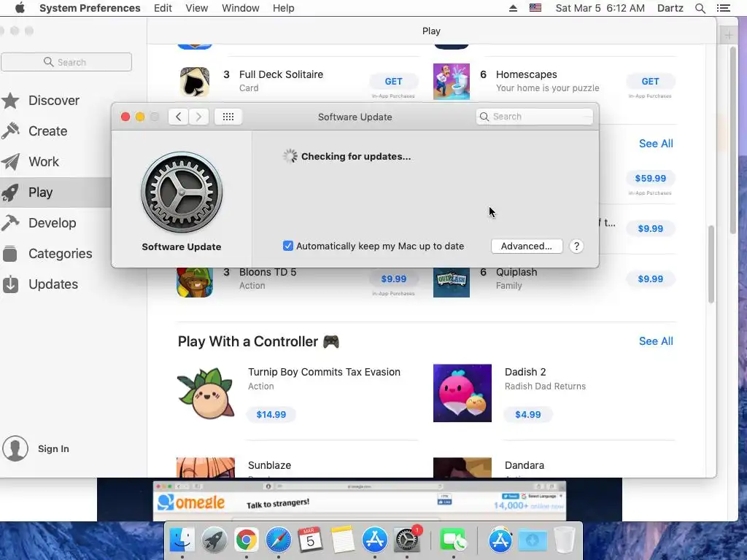Image resolution: width=747 pixels, height=560 pixels.
Task: Toggle Automatically keep my Mac up to date
Action: (x=287, y=246)
